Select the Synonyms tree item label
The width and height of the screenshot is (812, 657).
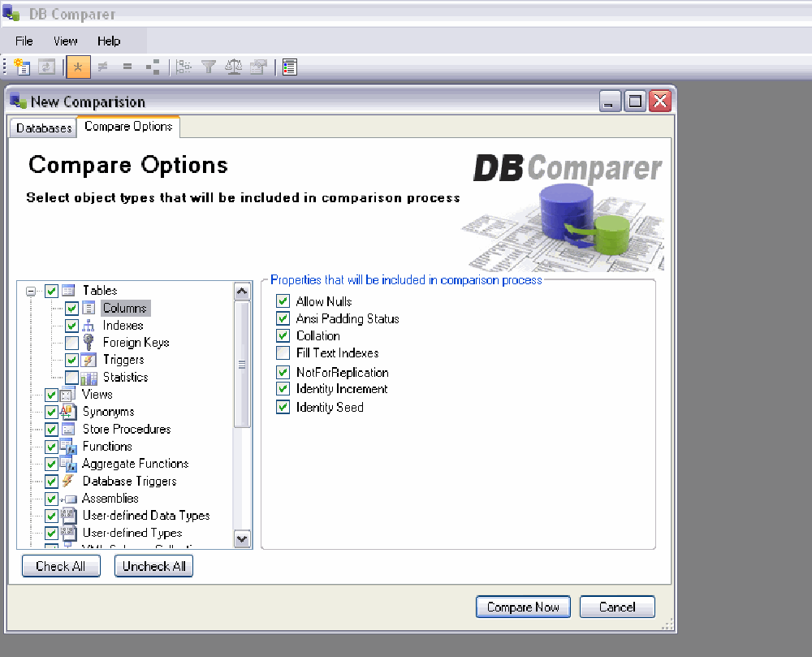pyautogui.click(x=108, y=412)
